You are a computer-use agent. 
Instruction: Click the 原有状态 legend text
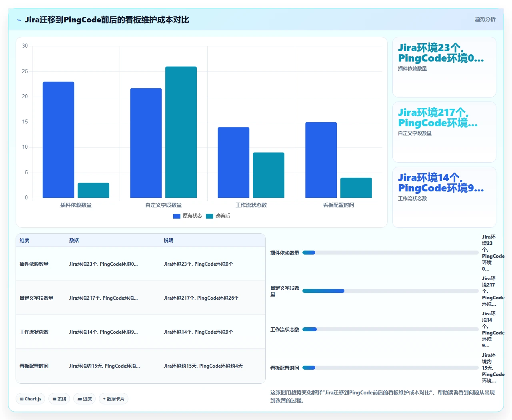192,216
